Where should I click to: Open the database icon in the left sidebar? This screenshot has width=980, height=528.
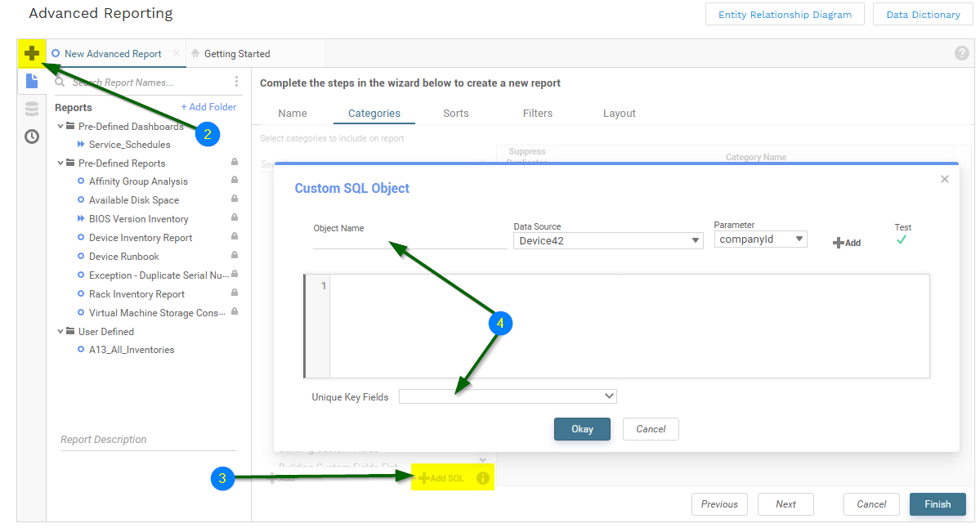[x=31, y=109]
